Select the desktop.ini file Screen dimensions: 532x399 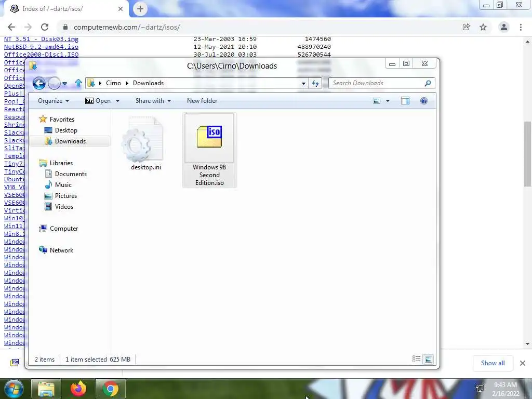pos(146,144)
